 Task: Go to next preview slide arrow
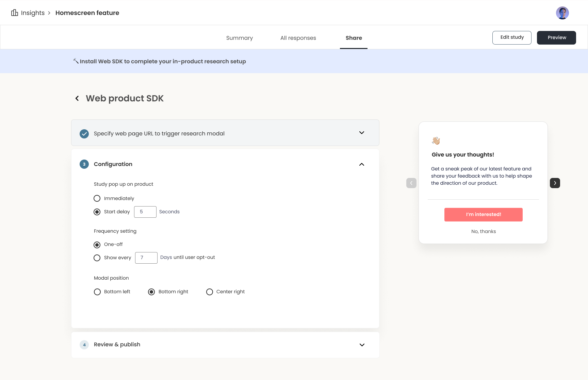555,183
